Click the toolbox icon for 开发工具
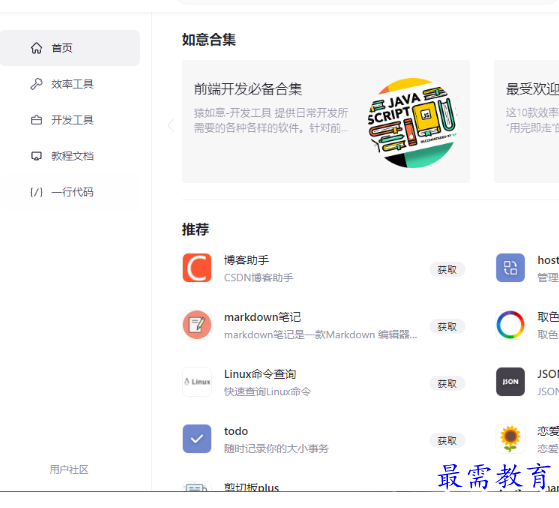This screenshot has width=559, height=508. (36, 120)
